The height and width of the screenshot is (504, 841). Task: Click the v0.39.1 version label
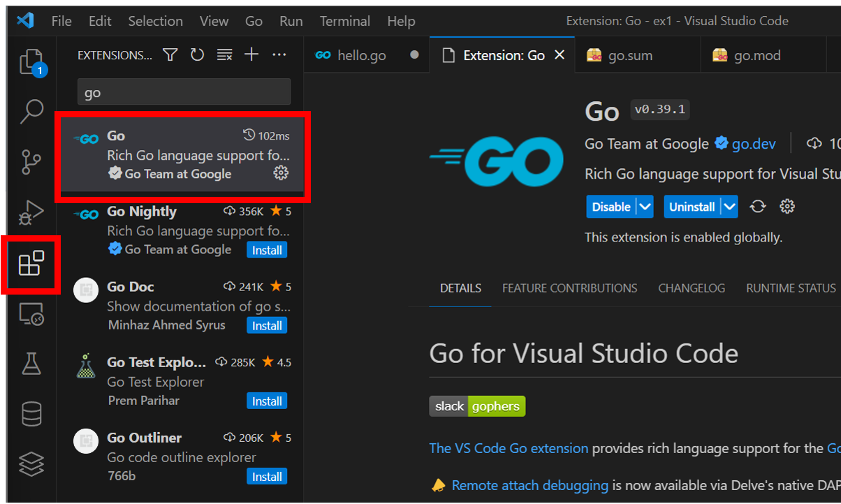click(x=659, y=110)
